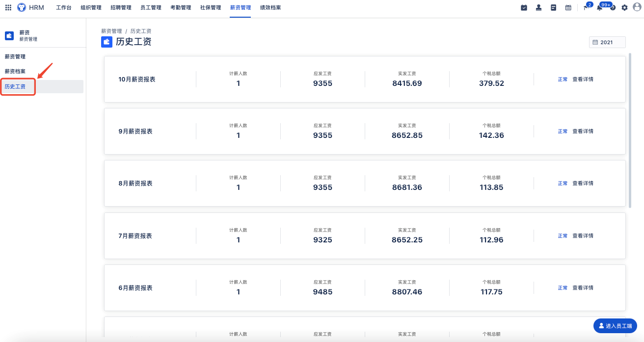This screenshot has width=644, height=342.
Task: Click 正常 status on 9月薪资报表 row
Action: (x=563, y=131)
